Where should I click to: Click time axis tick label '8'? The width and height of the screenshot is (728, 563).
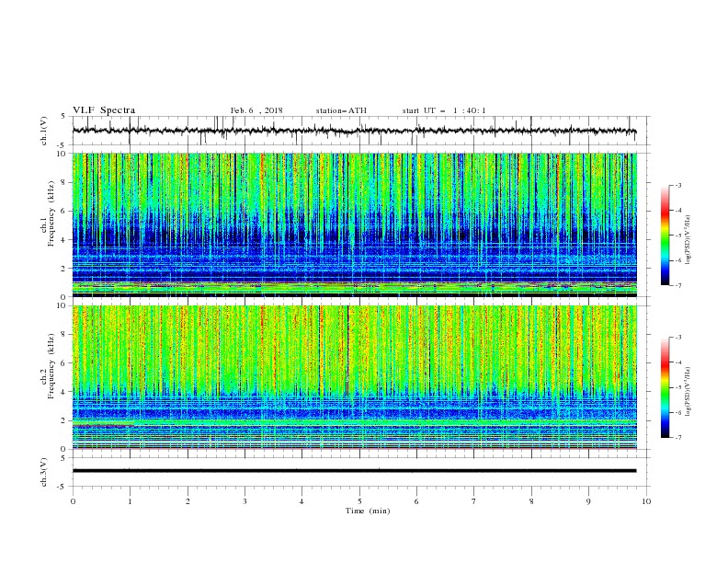[x=531, y=501]
